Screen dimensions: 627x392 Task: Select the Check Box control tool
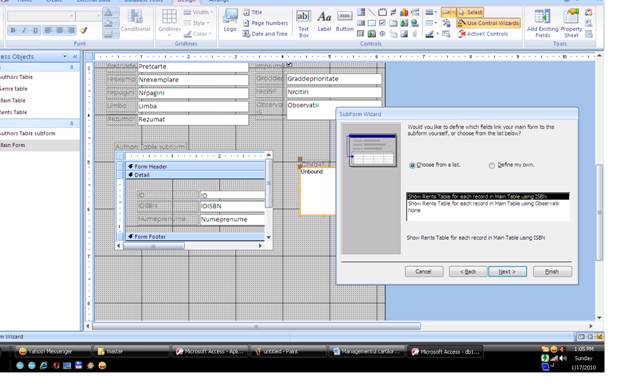click(x=383, y=23)
